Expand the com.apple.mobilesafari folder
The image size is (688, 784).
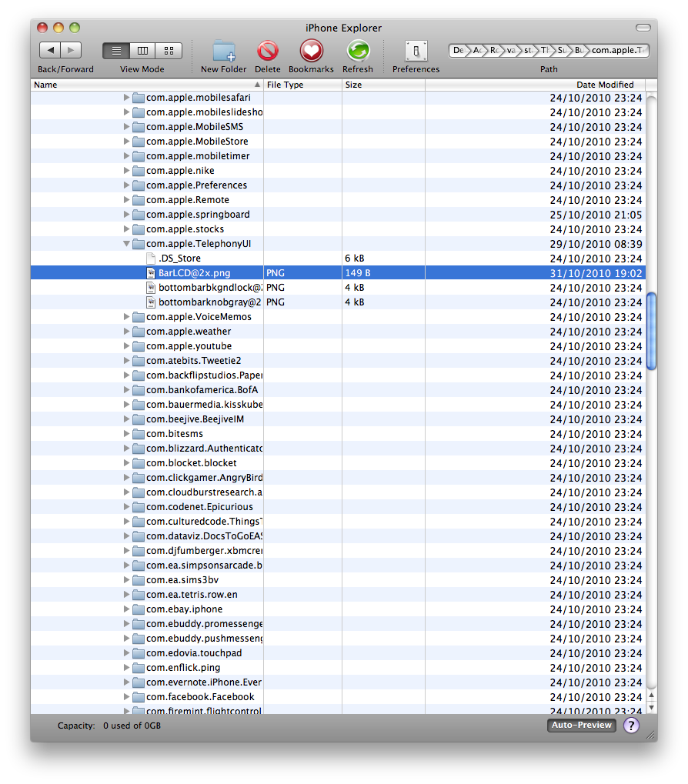(126, 98)
